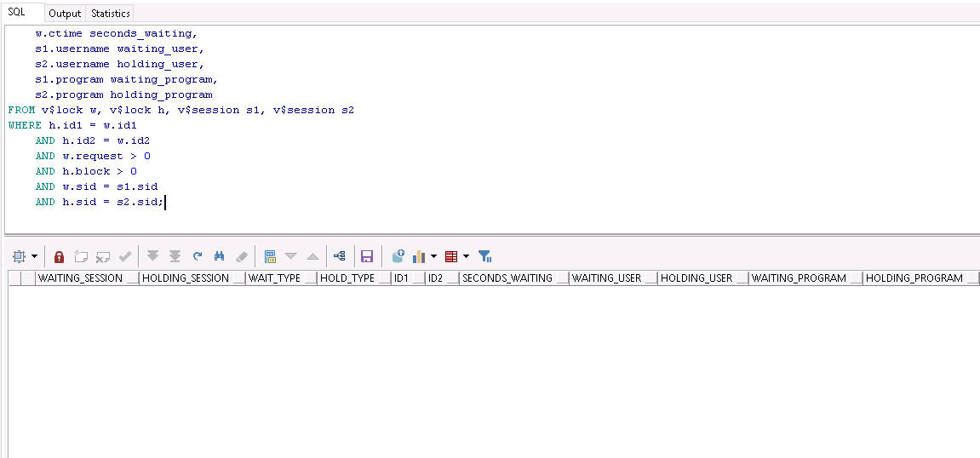Image resolution: width=980 pixels, height=458 pixels.
Task: Click the linked query connector icon
Action: click(340, 256)
